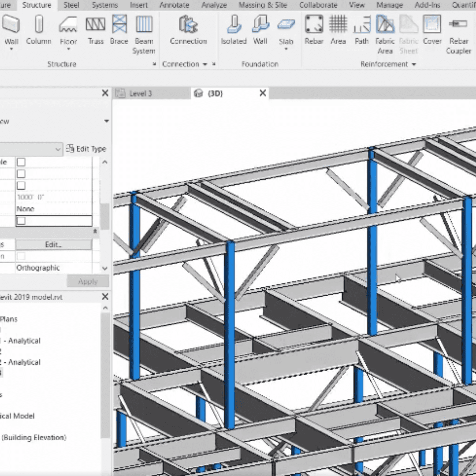Screen dimensions: 476x476
Task: Select the foundation Slab tool
Action: click(286, 31)
